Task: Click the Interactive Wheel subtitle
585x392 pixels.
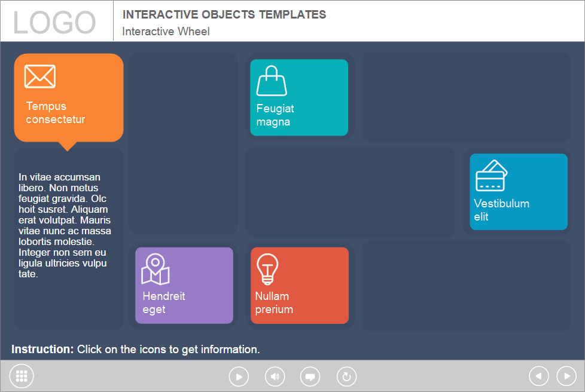Action: [x=166, y=32]
